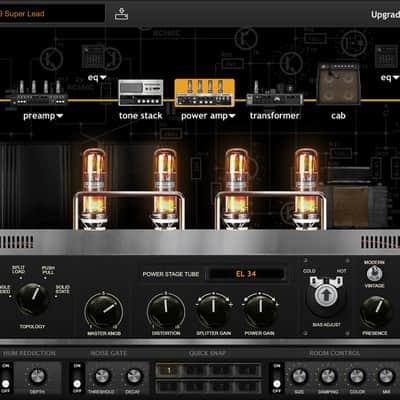Viewport: 400px width, 400px height.
Task: Click the Master Knob dial
Action: tap(104, 310)
